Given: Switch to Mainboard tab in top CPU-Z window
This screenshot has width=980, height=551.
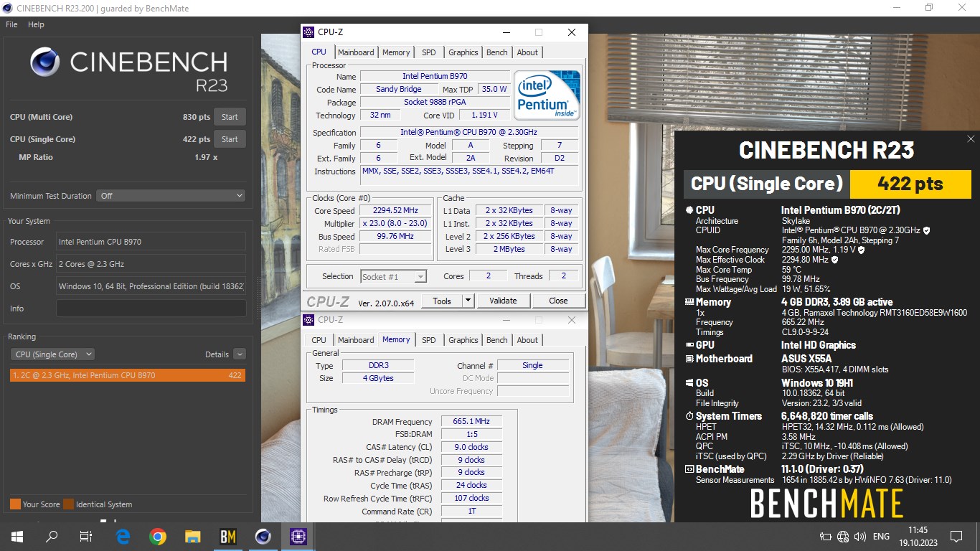Looking at the screenshot, I should click(x=356, y=52).
